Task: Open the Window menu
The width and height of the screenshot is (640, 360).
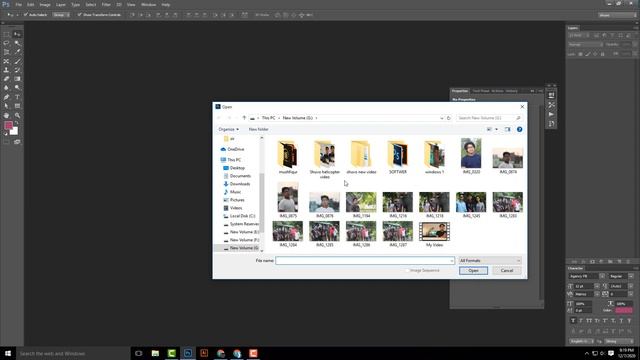Action: click(x=148, y=4)
